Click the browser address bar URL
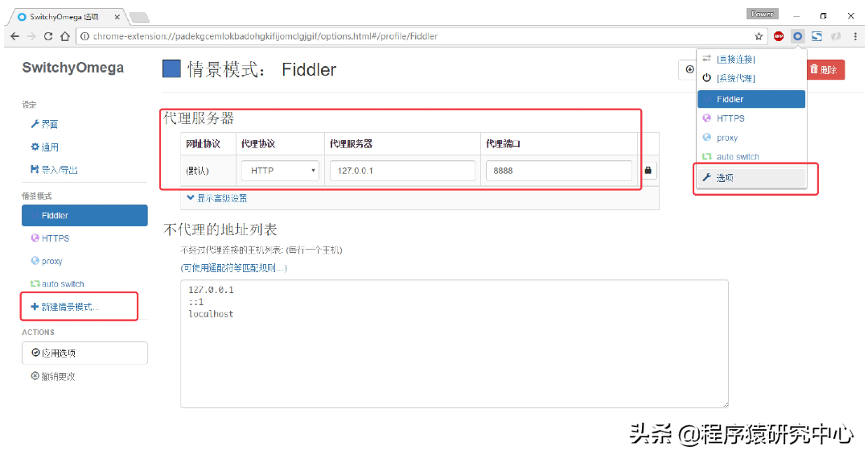The width and height of the screenshot is (868, 459). click(x=265, y=36)
